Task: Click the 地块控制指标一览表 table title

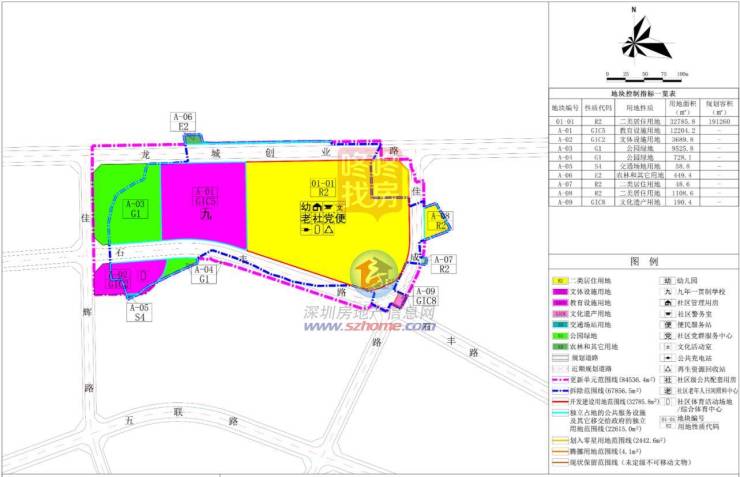Action: (x=641, y=91)
